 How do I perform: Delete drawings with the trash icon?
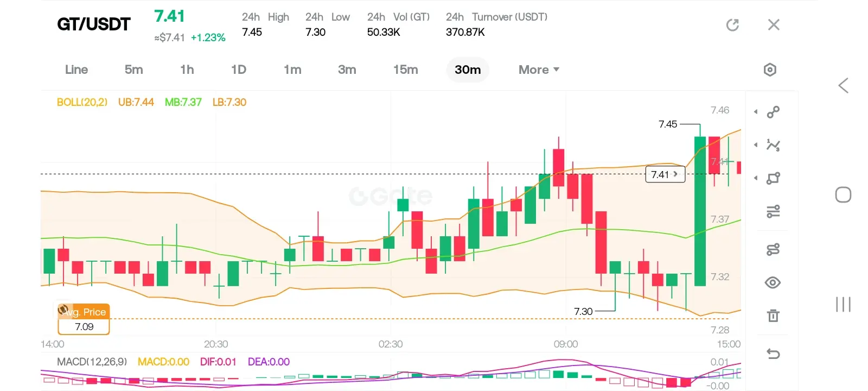click(773, 316)
